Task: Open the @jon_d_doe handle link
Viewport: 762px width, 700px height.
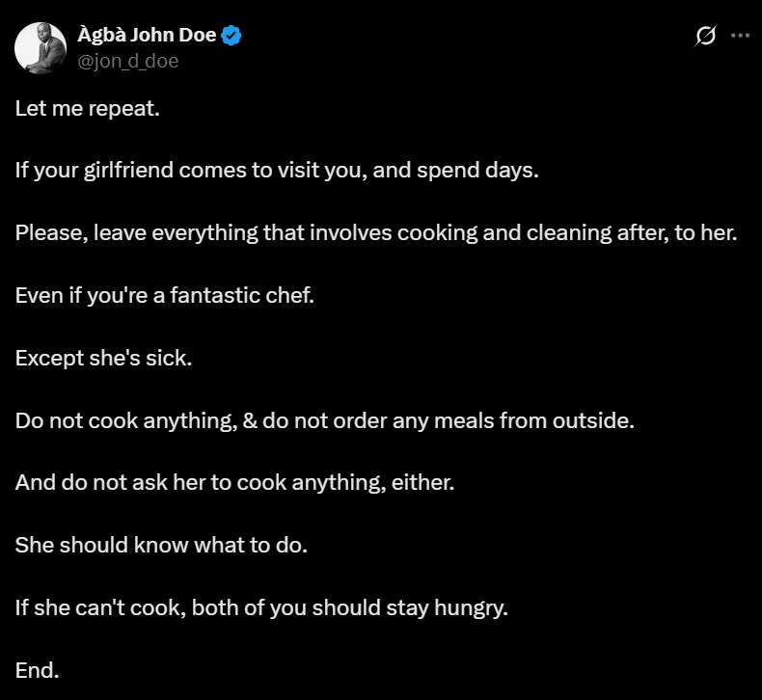Action: pyautogui.click(x=127, y=61)
